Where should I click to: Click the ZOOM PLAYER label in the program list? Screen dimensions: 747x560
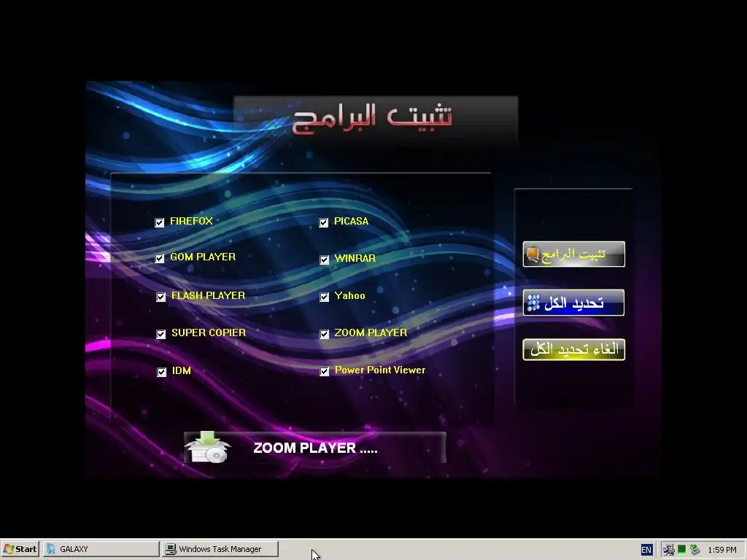click(371, 332)
